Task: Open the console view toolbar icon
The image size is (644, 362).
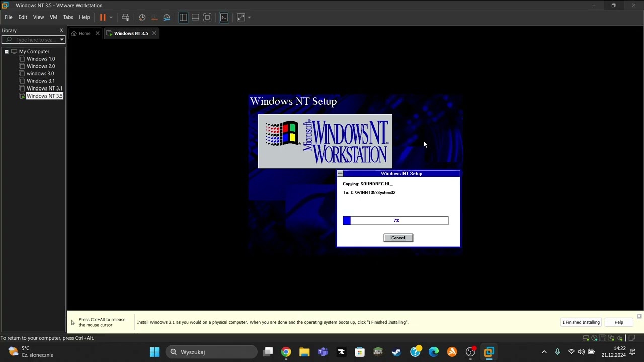Action: click(224, 17)
